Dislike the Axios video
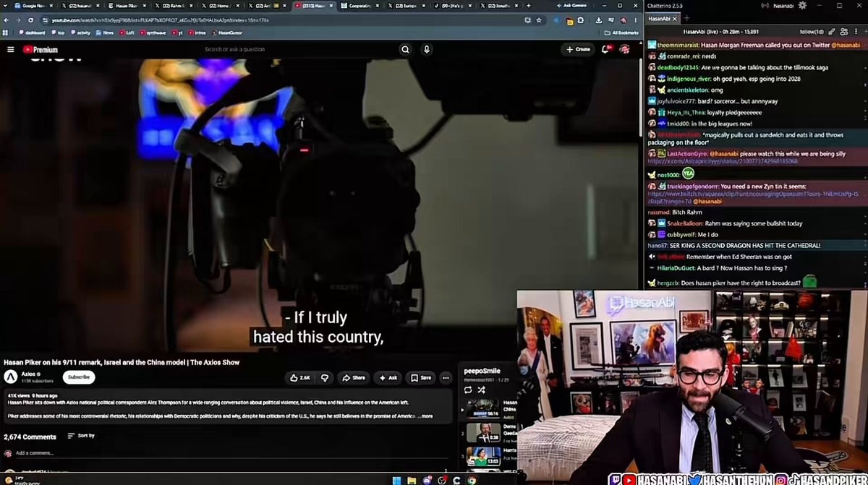This screenshot has height=485, width=868. (x=325, y=377)
